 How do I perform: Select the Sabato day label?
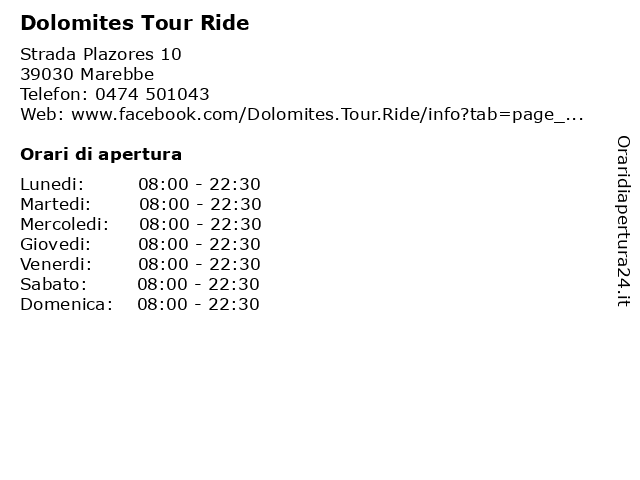pos(53,284)
